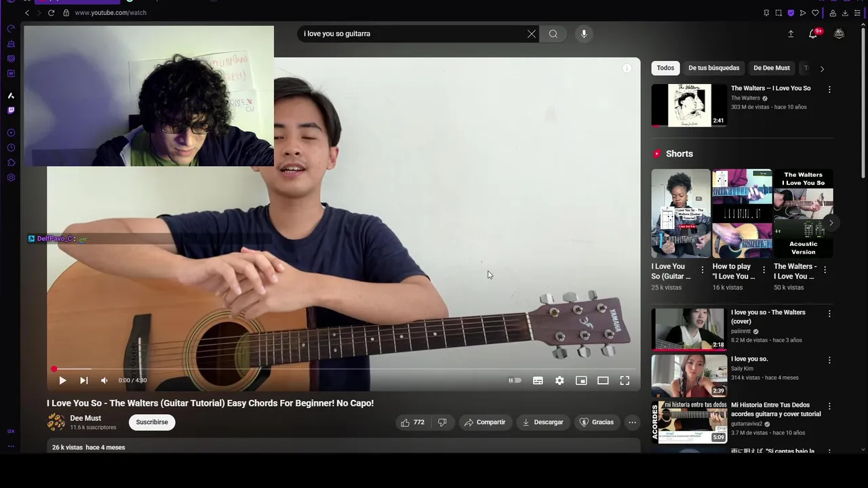The height and width of the screenshot is (488, 868).
Task: Open Sally Kim 'I love you so.' thumbnail
Action: [x=689, y=375]
